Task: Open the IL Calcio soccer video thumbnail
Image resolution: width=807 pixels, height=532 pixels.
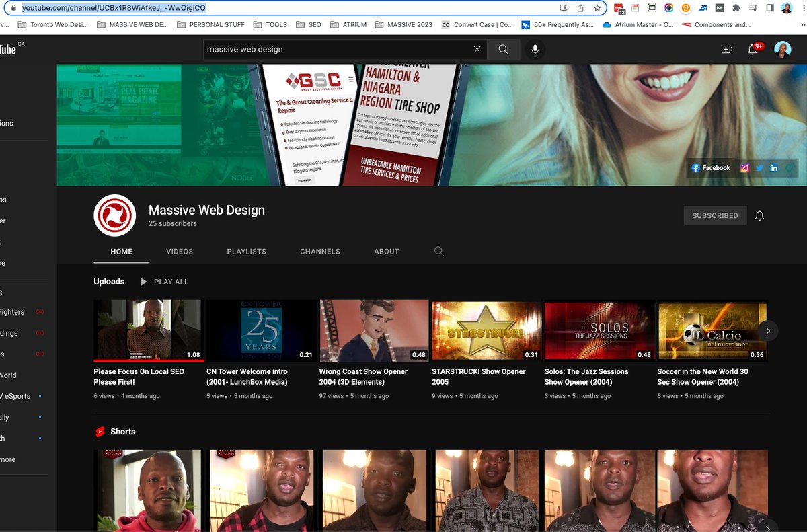Action: click(712, 331)
